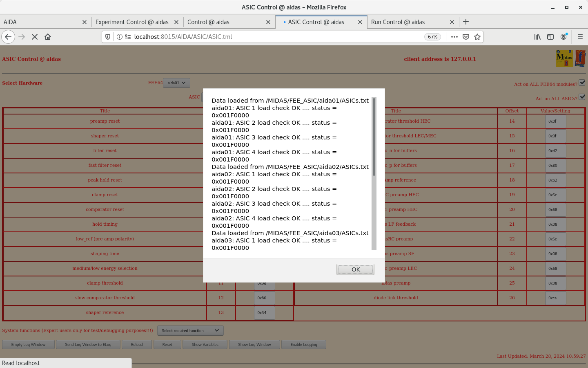Screen dimensions: 588x368
Task: Close the Run Control @ aidas tab
Action: coord(452,22)
